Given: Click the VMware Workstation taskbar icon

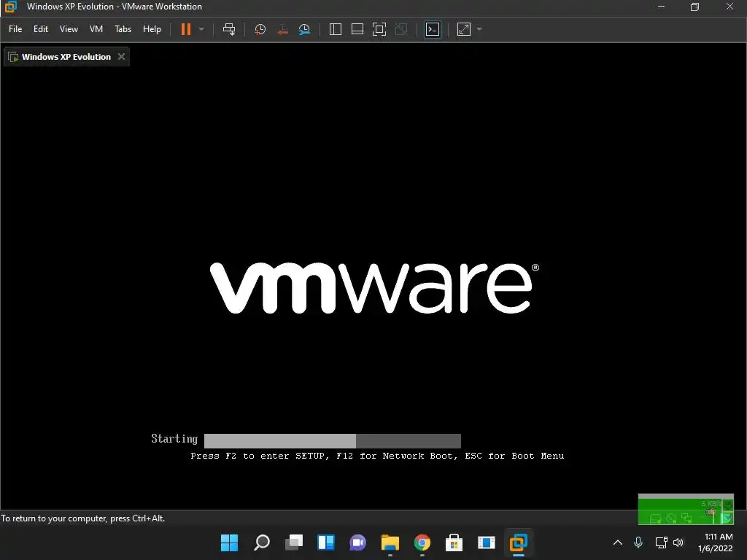Looking at the screenshot, I should (x=519, y=542).
